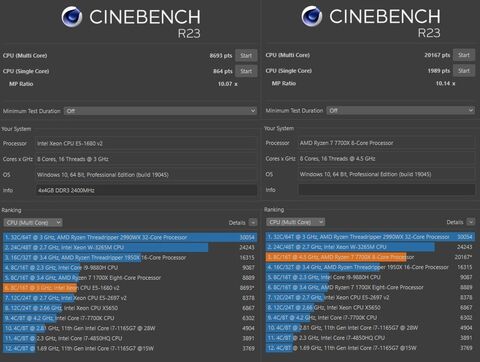
Task: Select Xeon W-3265M entry in right ranking
Action: (x=370, y=247)
